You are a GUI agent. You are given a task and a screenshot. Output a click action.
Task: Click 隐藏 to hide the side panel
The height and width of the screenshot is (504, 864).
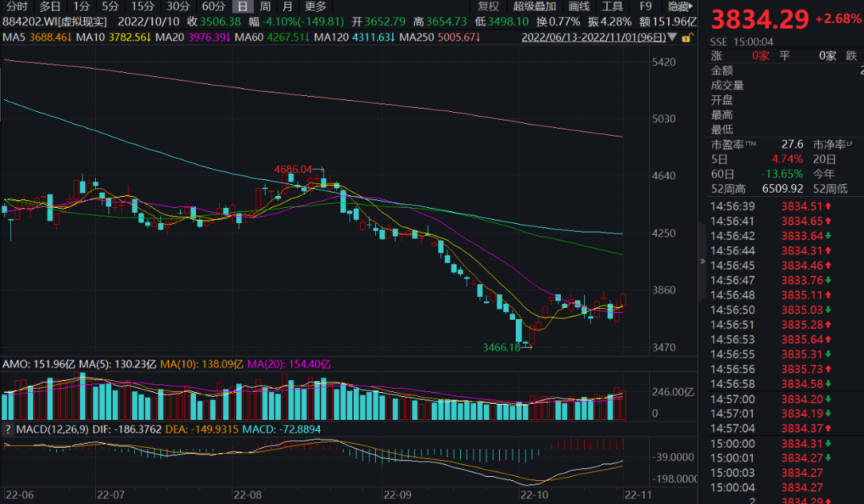coord(681,6)
